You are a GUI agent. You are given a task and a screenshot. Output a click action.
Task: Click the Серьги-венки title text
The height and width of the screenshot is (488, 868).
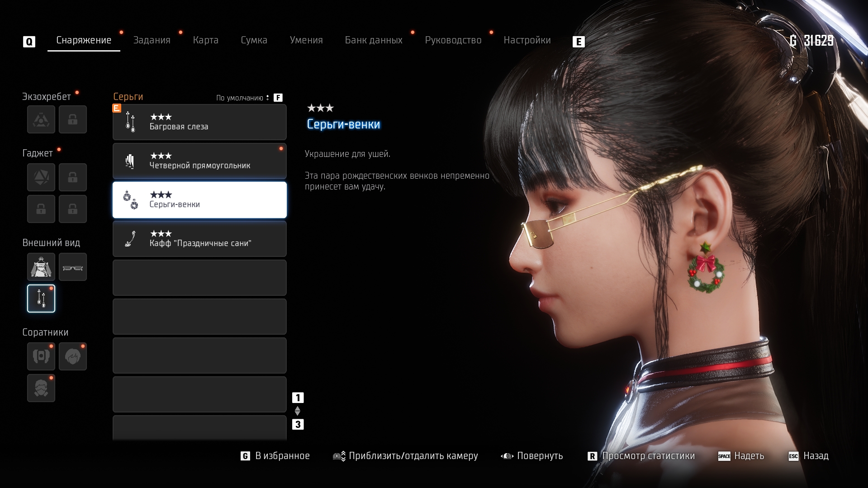pos(343,124)
